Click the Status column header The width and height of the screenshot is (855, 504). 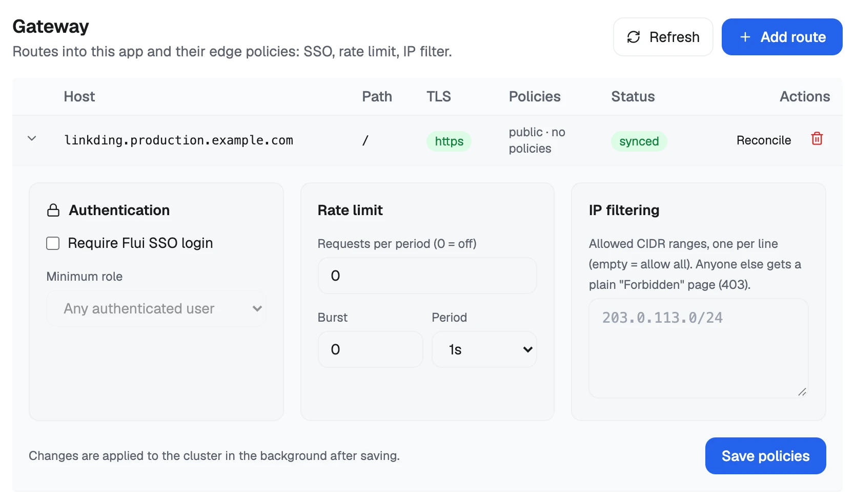[x=633, y=96]
